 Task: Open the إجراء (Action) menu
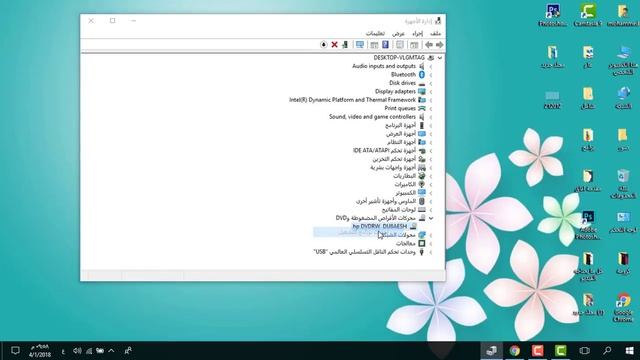(417, 33)
